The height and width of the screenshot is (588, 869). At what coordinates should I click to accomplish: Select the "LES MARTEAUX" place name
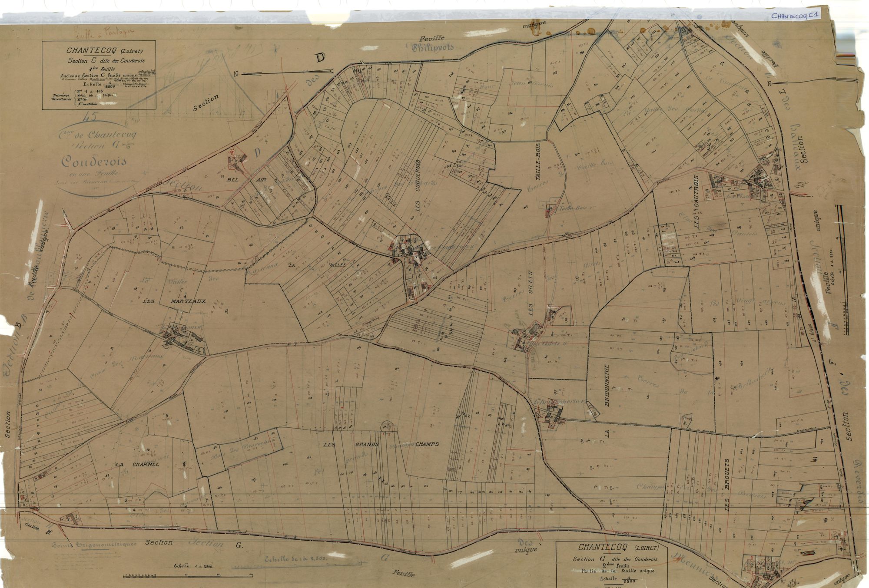(174, 301)
